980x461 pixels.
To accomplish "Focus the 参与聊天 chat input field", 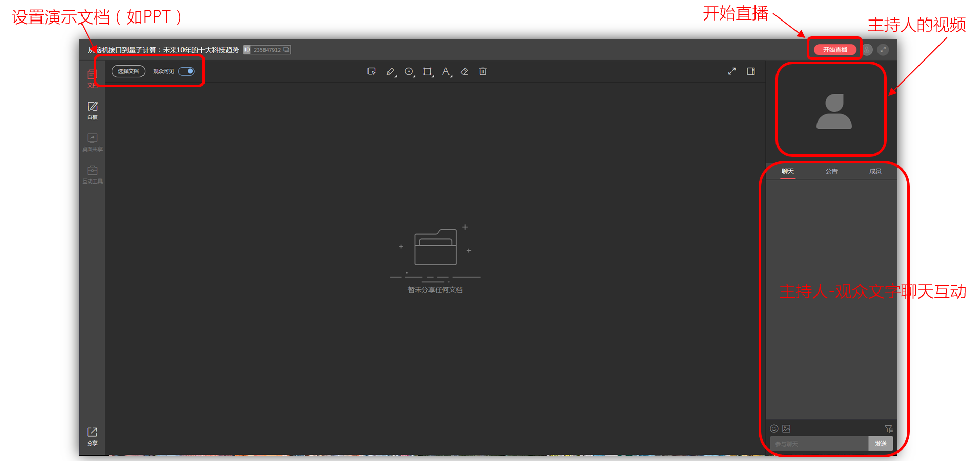I will pos(819,444).
